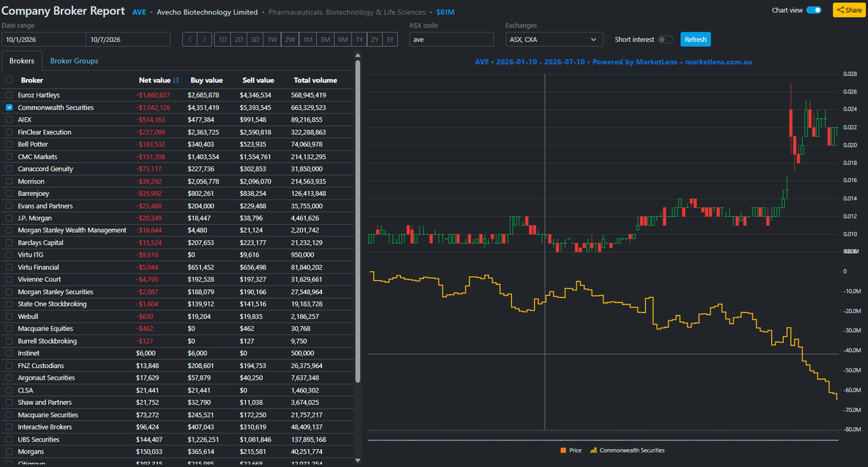Click the Sell value column header
Image resolution: width=868 pixels, height=467 pixels.
click(258, 80)
